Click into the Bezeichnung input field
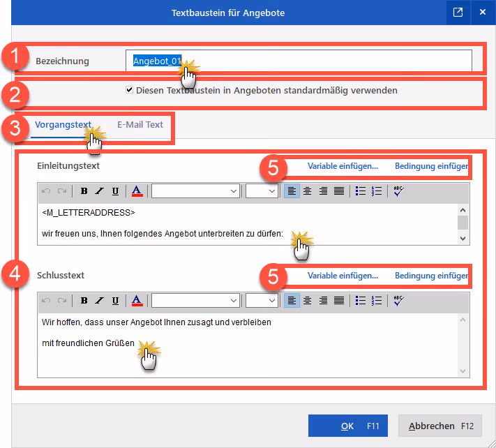Viewport: 496px width, 448px height. click(x=299, y=61)
